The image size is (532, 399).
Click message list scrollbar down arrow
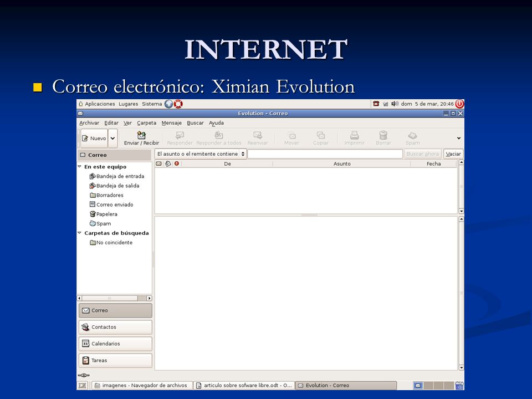coord(461,211)
